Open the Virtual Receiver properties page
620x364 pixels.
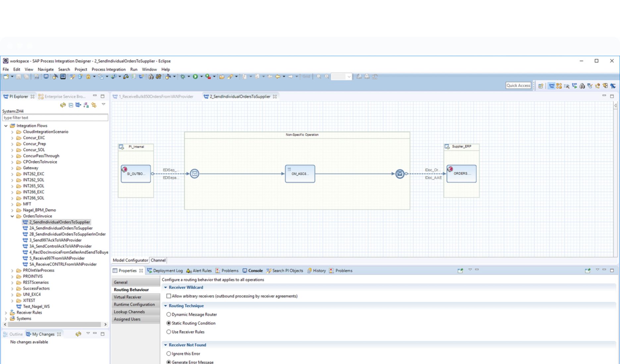pos(128,297)
